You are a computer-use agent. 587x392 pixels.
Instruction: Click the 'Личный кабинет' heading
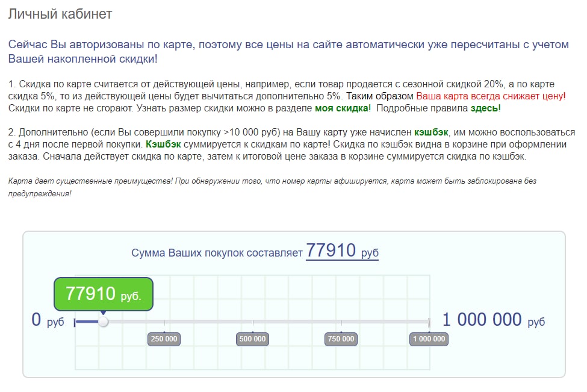coord(60,14)
